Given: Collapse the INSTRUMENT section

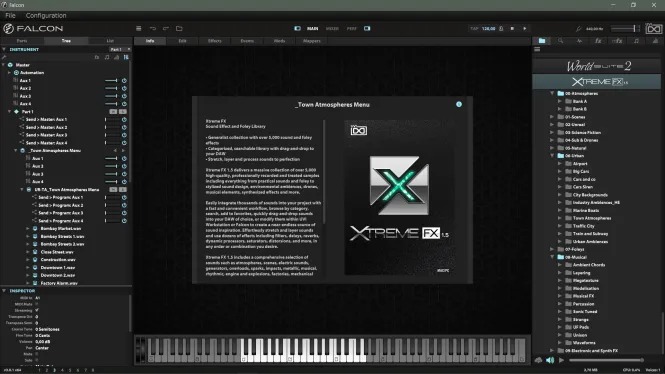Looking at the screenshot, I should pyautogui.click(x=4, y=49).
